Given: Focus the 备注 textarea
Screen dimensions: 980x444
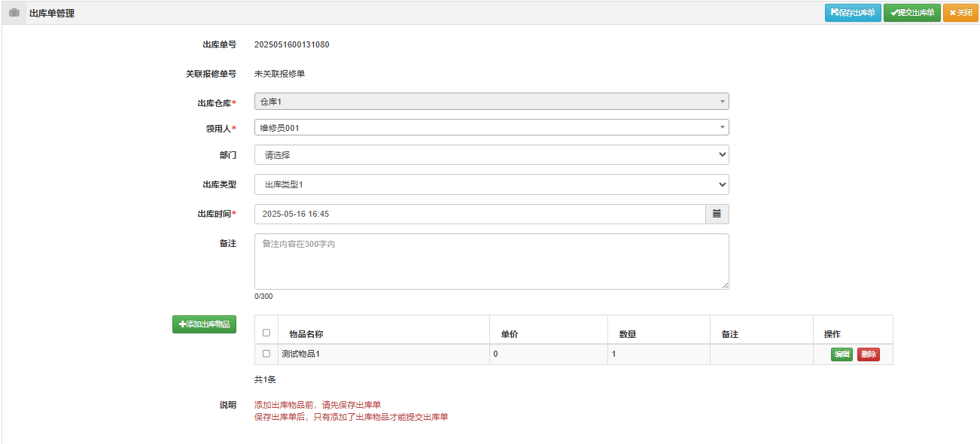Looking at the screenshot, I should (492, 262).
